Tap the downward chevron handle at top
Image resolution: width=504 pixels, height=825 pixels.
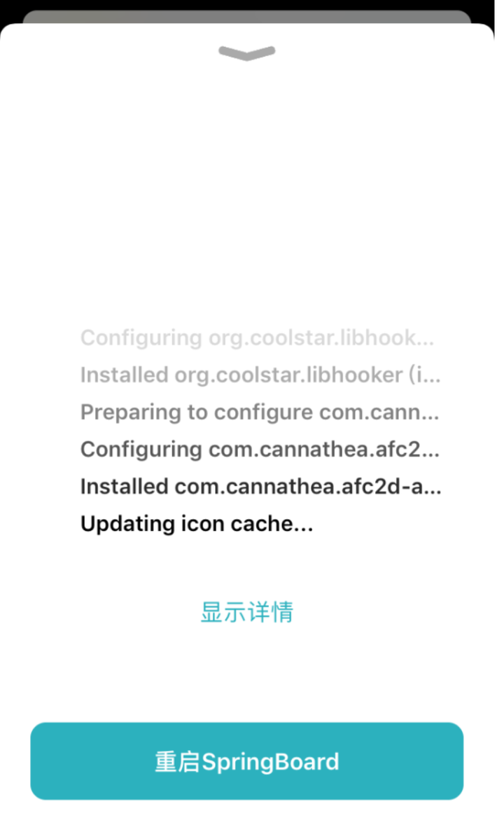coord(246,53)
